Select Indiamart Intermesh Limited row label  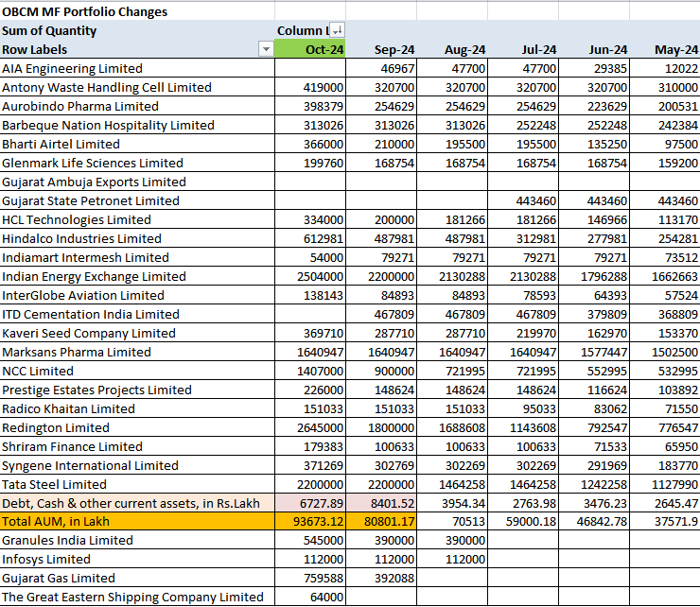tap(85, 257)
